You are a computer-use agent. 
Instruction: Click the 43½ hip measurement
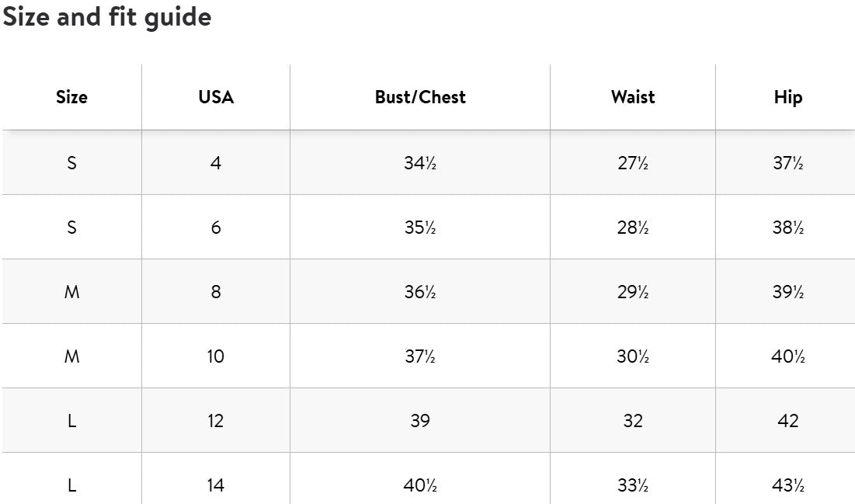787,485
